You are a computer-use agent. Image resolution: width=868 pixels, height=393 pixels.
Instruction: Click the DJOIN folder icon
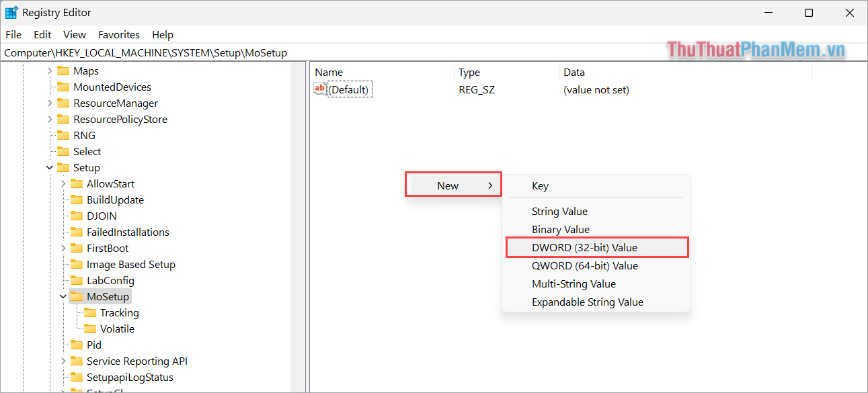click(76, 216)
